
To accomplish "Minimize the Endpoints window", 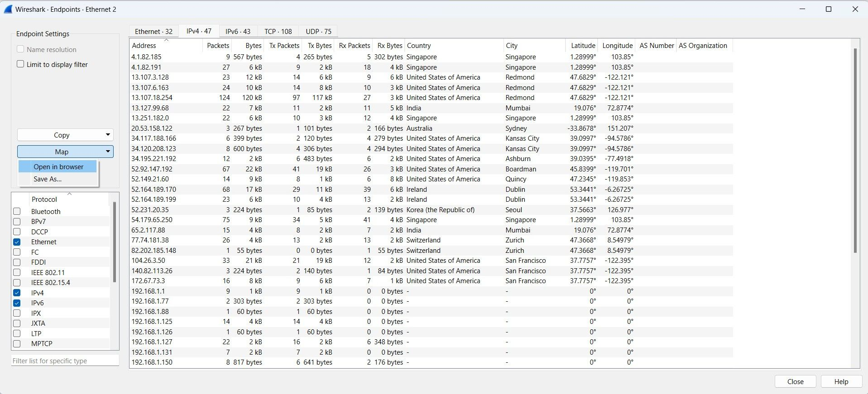I will (802, 9).
